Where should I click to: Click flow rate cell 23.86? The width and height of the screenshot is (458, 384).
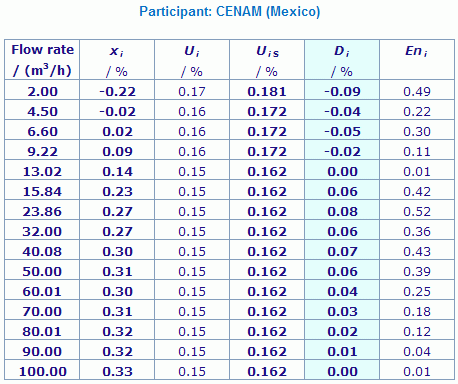coord(42,211)
